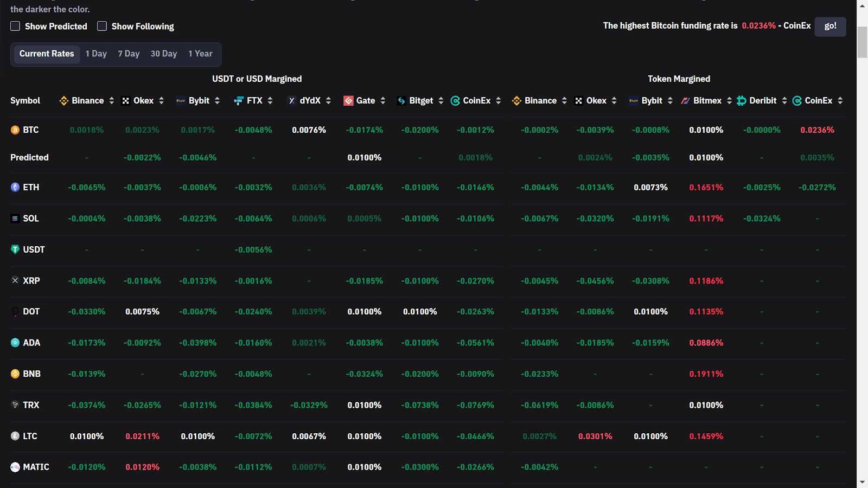The image size is (868, 488).
Task: Click the 0.0236% highest funding rate text
Action: (758, 25)
